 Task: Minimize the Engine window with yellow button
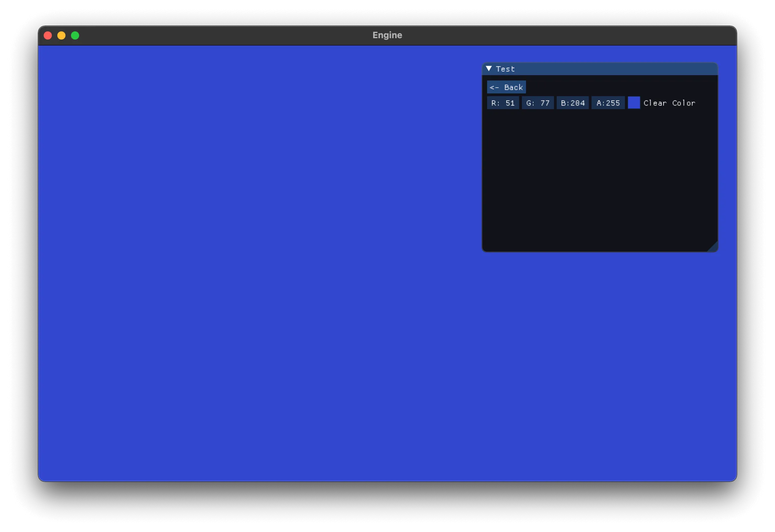point(61,35)
